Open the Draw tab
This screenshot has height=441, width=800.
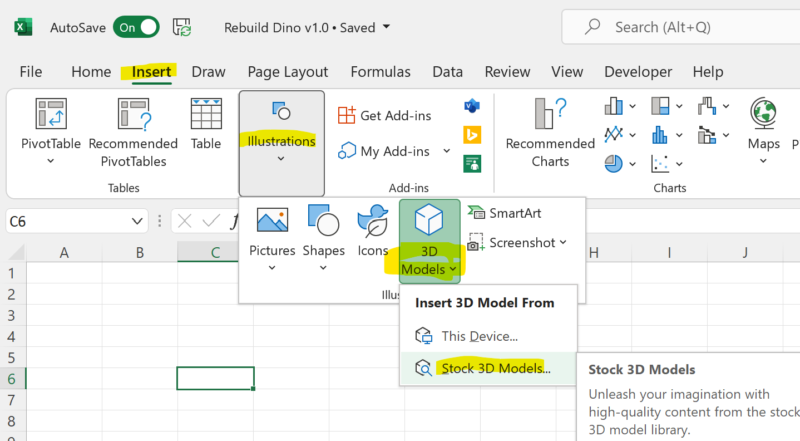pyautogui.click(x=208, y=72)
